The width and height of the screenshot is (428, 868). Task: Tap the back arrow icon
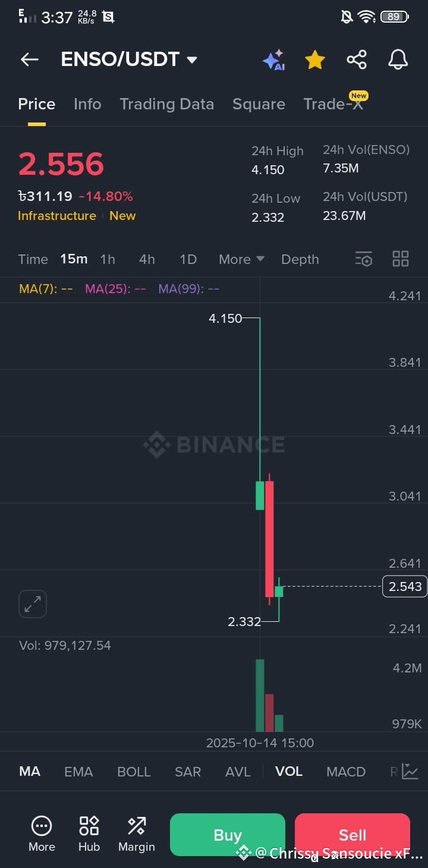[29, 59]
